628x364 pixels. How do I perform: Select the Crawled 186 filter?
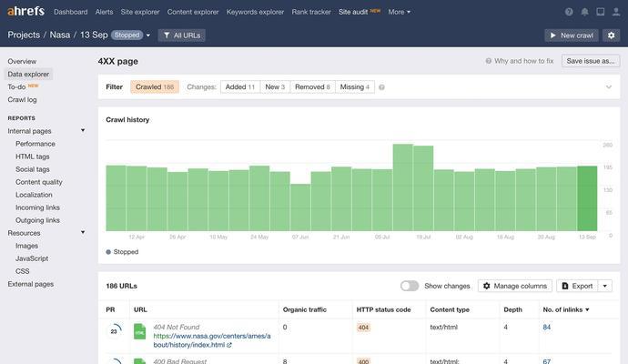point(155,86)
